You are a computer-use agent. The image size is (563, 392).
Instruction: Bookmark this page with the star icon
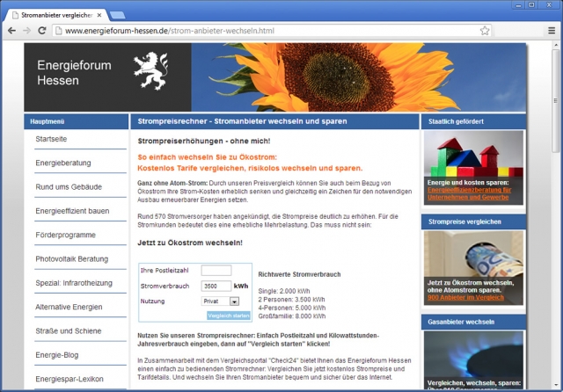(x=485, y=31)
